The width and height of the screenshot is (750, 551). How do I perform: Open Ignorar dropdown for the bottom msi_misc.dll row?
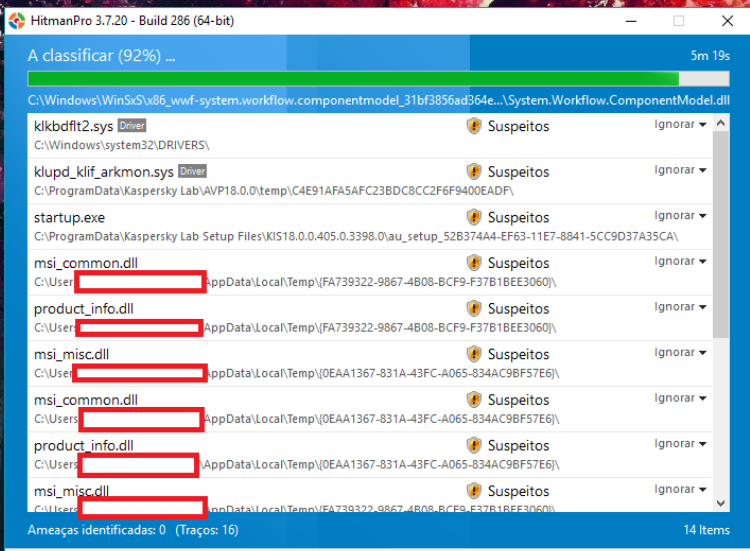[x=680, y=489]
